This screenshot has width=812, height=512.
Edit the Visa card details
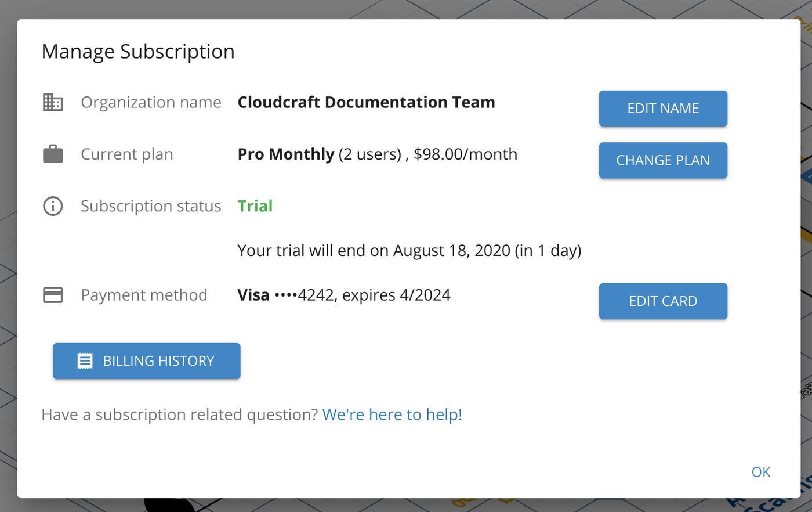pyautogui.click(x=663, y=301)
